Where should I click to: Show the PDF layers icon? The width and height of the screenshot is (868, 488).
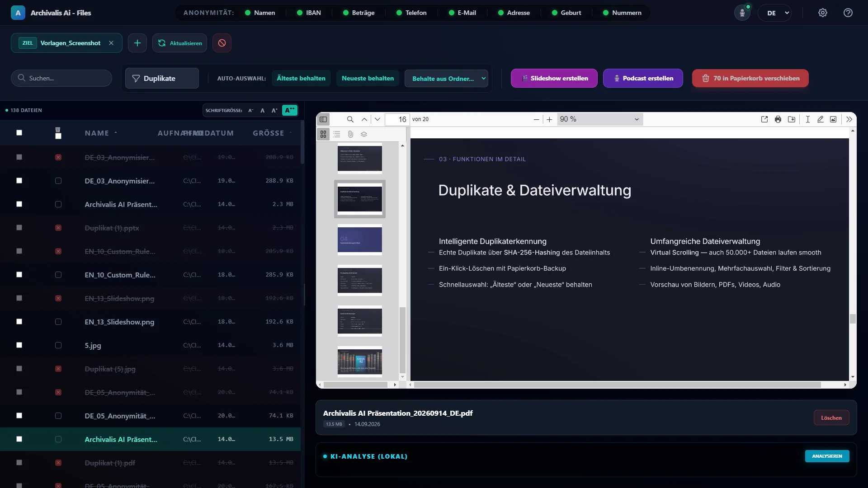pyautogui.click(x=364, y=134)
